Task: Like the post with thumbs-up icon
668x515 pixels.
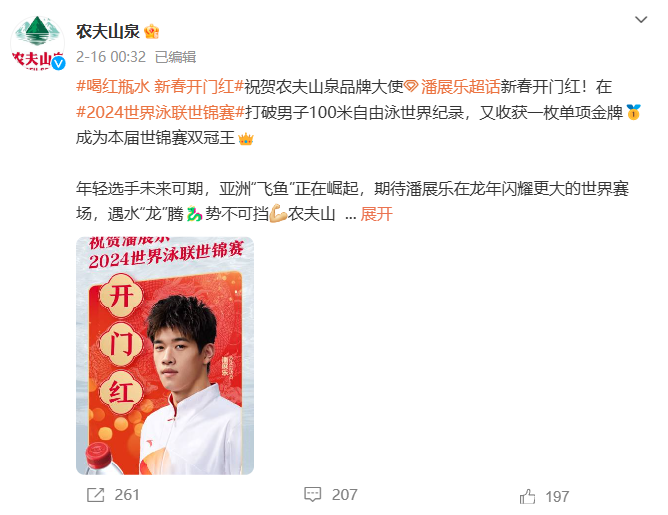Action: tap(527, 496)
